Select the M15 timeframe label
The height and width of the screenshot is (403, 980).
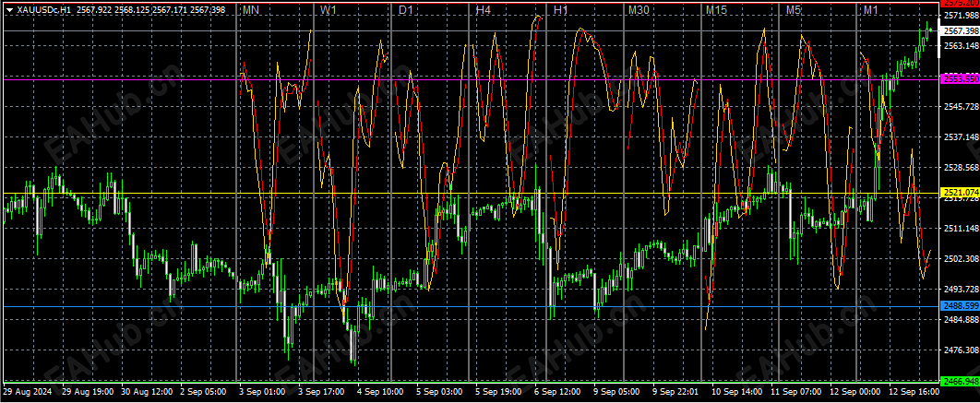[716, 11]
